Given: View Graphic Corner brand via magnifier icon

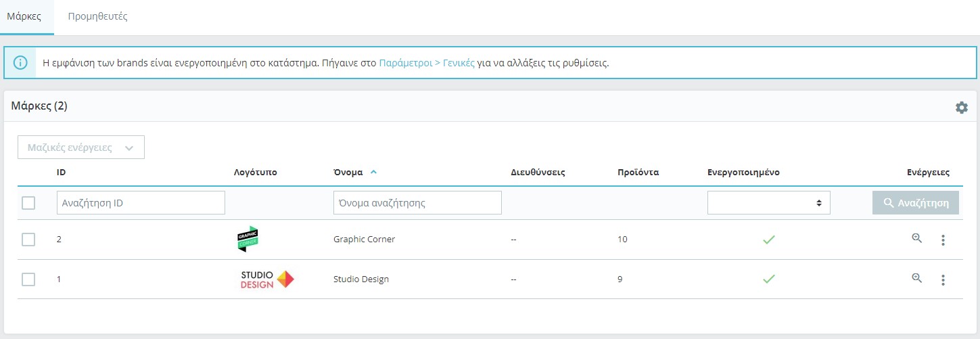Looking at the screenshot, I should coord(917,238).
